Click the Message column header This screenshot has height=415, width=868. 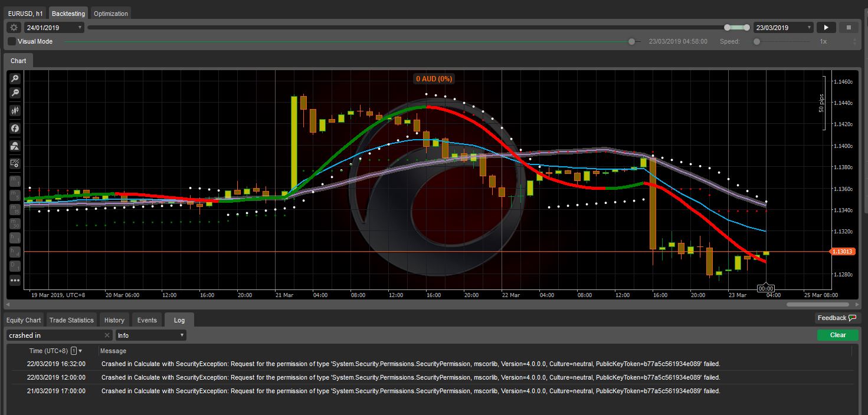tap(113, 351)
